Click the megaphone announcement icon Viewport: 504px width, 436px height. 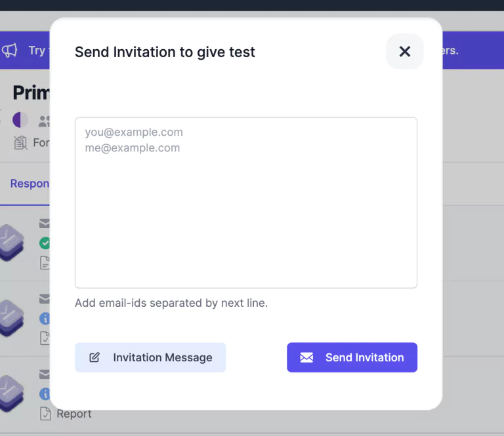pyautogui.click(x=9, y=50)
